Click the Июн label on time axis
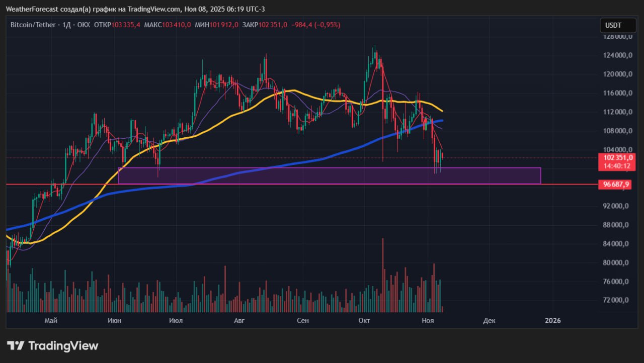The width and height of the screenshot is (644, 363). coord(114,320)
